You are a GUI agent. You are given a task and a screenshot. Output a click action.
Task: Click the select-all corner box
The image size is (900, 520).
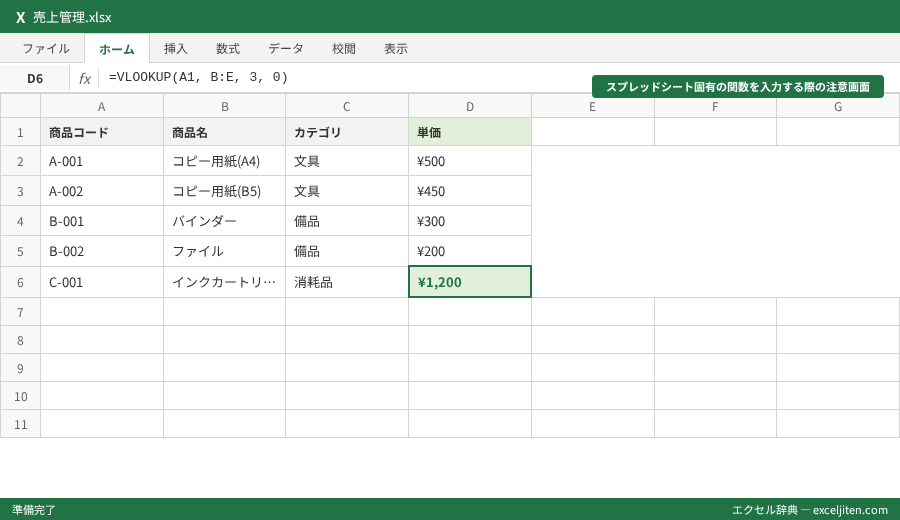pos(20,106)
